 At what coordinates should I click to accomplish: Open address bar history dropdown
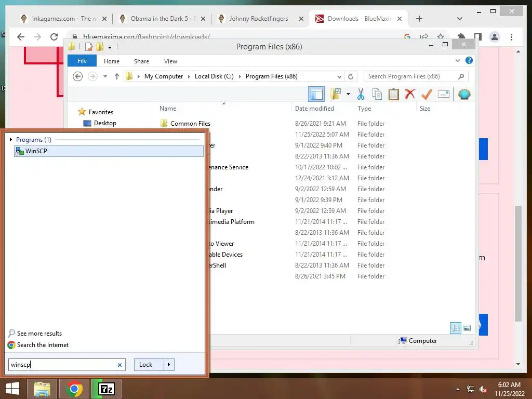(339, 76)
